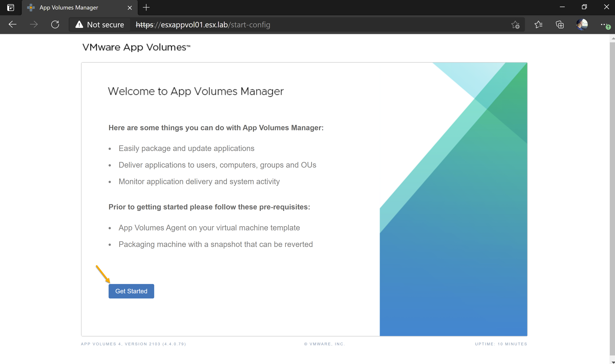Viewport: 615px width, 364px height.
Task: Click 'App Volumes Agent' prerequisite text
Action: [x=209, y=228]
